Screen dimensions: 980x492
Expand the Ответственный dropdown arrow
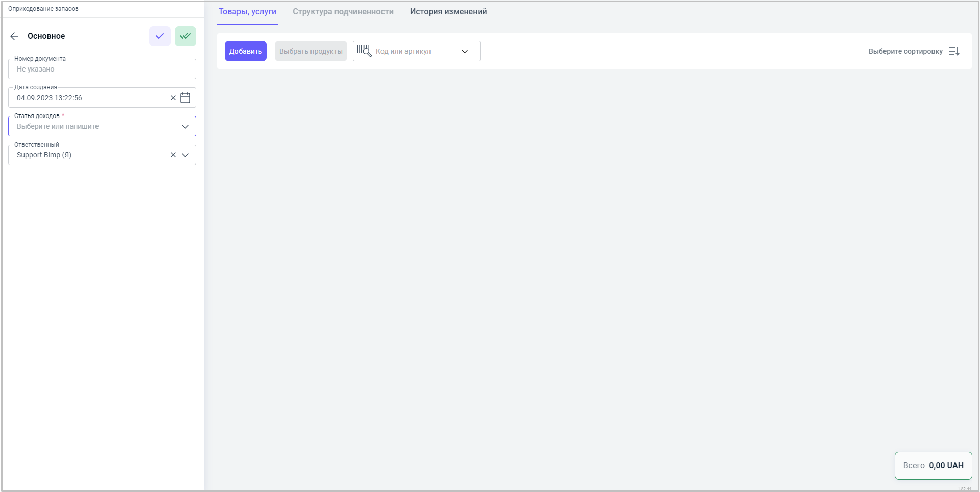(x=185, y=155)
